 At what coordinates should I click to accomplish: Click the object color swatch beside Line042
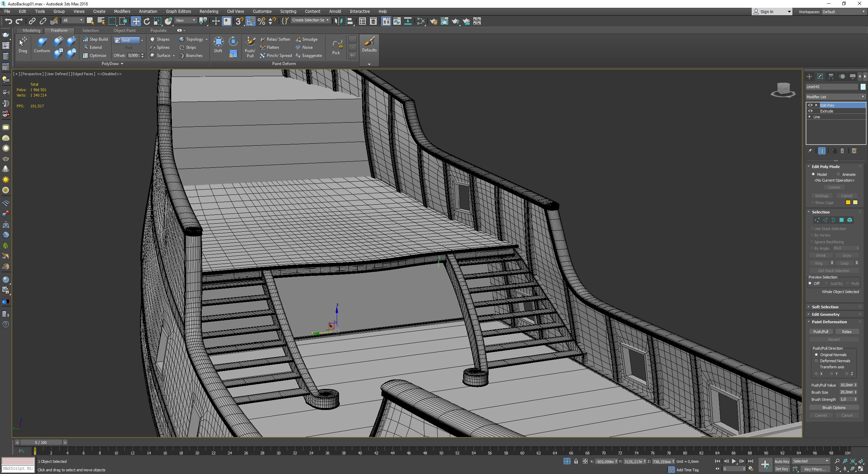pyautogui.click(x=863, y=87)
